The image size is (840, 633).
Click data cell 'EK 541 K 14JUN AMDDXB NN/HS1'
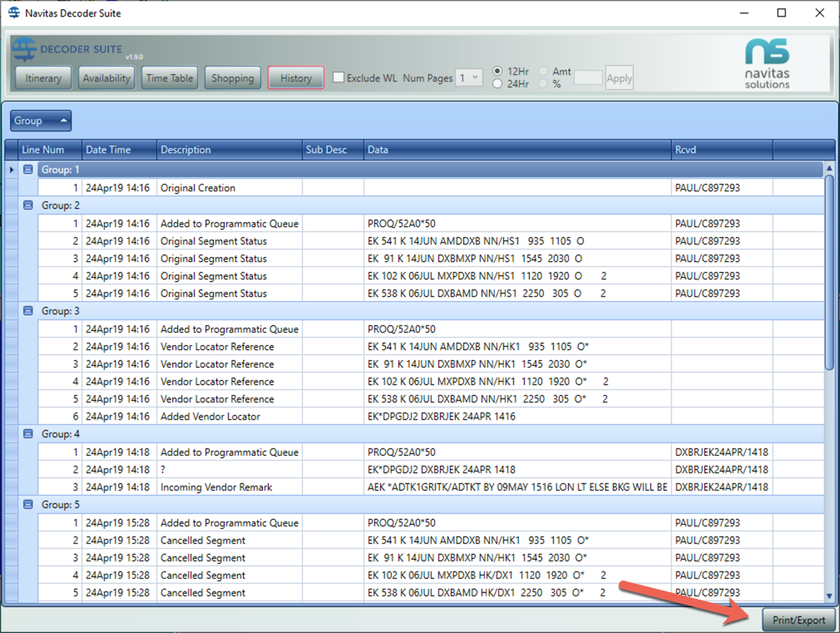517,241
